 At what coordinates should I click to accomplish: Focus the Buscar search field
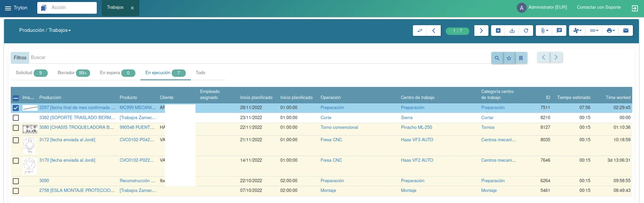pos(260,58)
